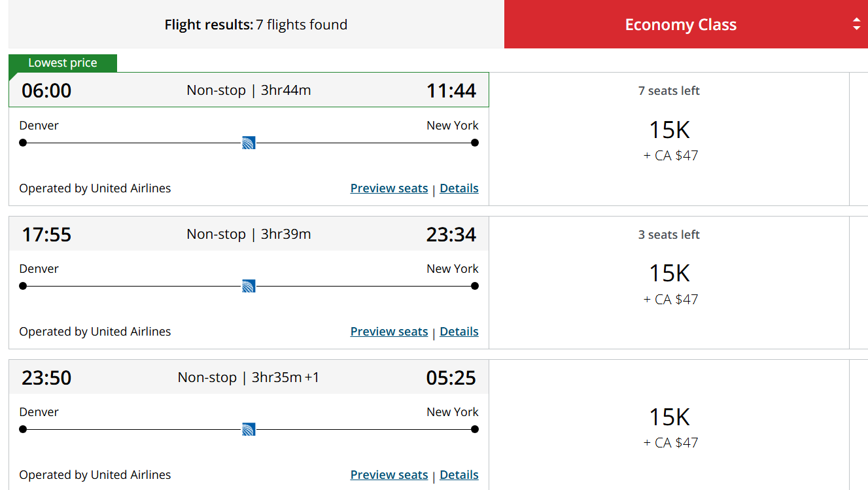Click the Flight results count heading
Image resolution: width=868 pixels, height=490 pixels.
(x=256, y=25)
